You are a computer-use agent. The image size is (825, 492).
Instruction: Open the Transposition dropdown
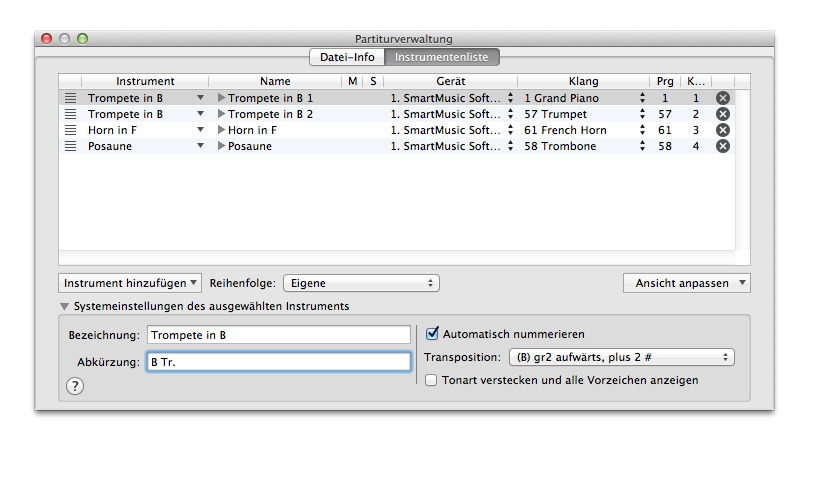click(x=621, y=357)
